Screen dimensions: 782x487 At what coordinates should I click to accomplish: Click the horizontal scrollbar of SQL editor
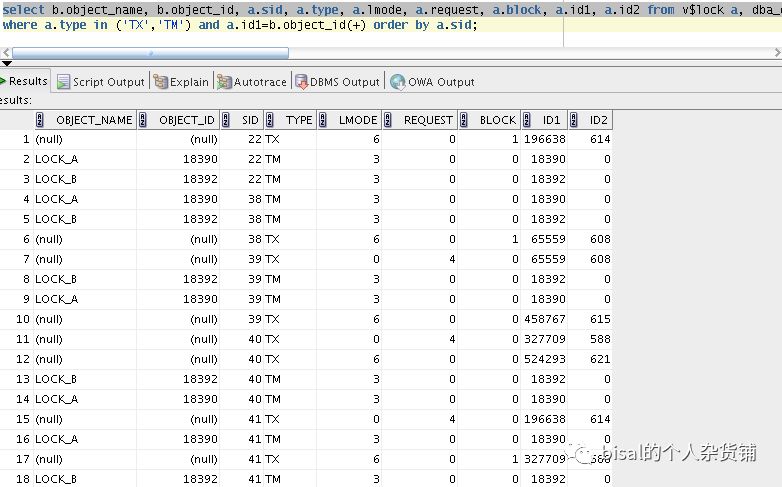tap(150, 52)
